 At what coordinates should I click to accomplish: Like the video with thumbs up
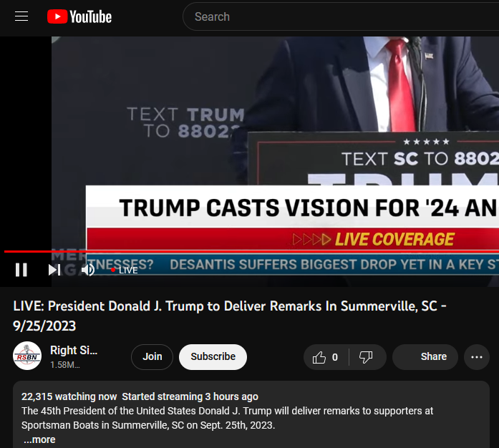pyautogui.click(x=326, y=357)
